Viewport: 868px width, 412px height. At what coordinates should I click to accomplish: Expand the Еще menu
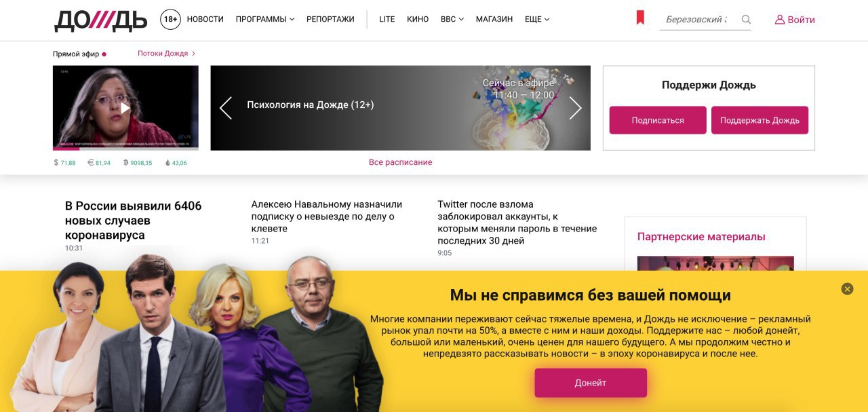point(537,20)
